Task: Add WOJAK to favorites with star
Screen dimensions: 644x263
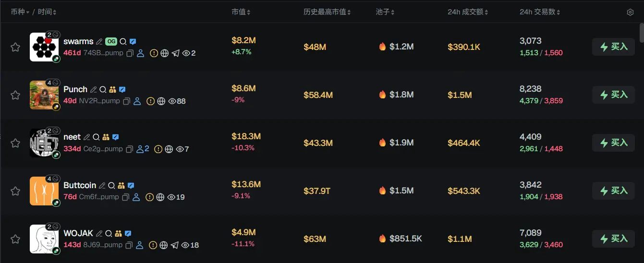Action: point(15,239)
